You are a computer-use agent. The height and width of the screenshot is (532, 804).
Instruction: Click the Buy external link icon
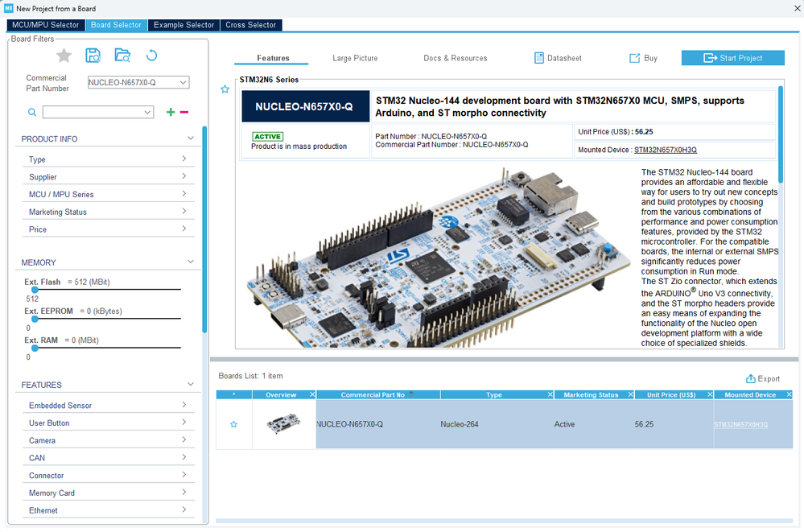(634, 58)
